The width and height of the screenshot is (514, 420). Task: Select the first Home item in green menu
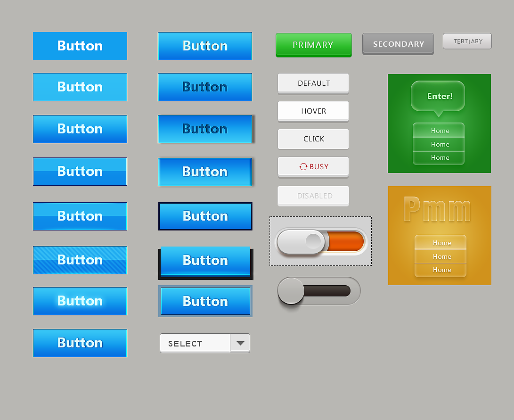coord(439,131)
